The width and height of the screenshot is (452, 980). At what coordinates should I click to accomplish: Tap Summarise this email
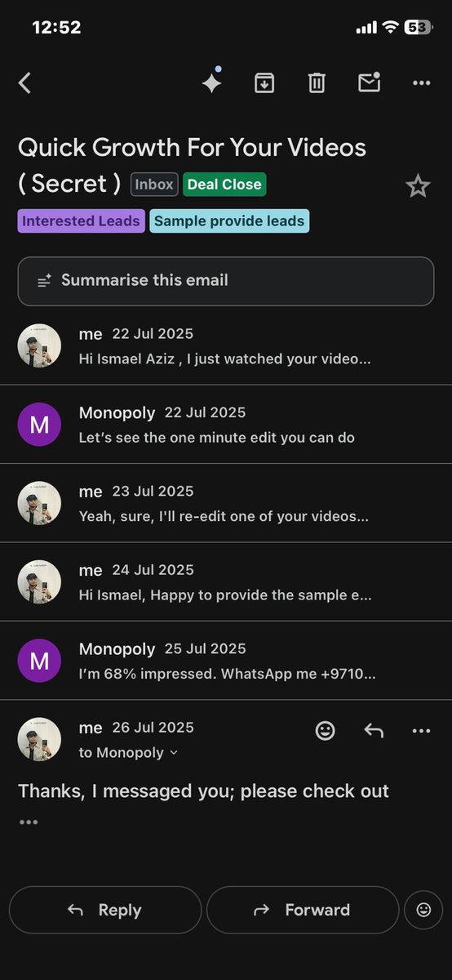point(226,281)
